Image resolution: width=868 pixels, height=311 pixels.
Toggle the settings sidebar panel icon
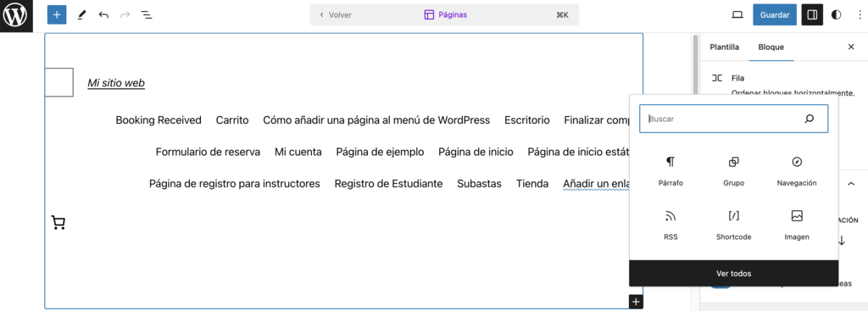812,15
